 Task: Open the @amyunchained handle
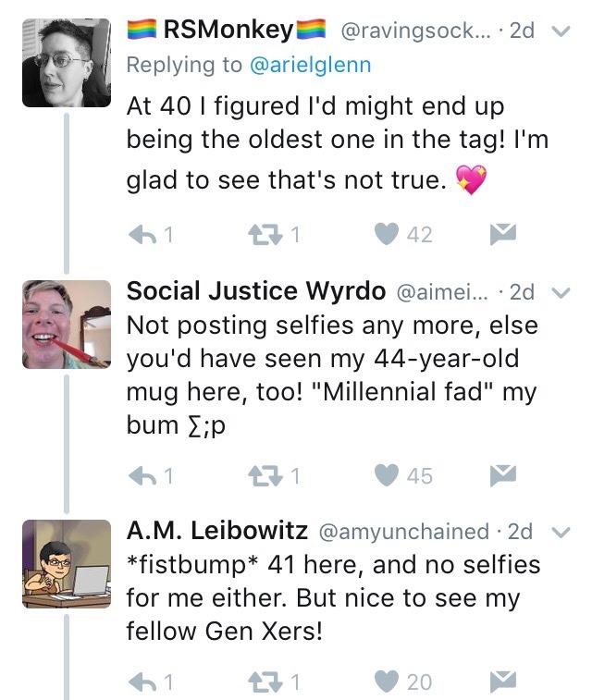tap(403, 532)
